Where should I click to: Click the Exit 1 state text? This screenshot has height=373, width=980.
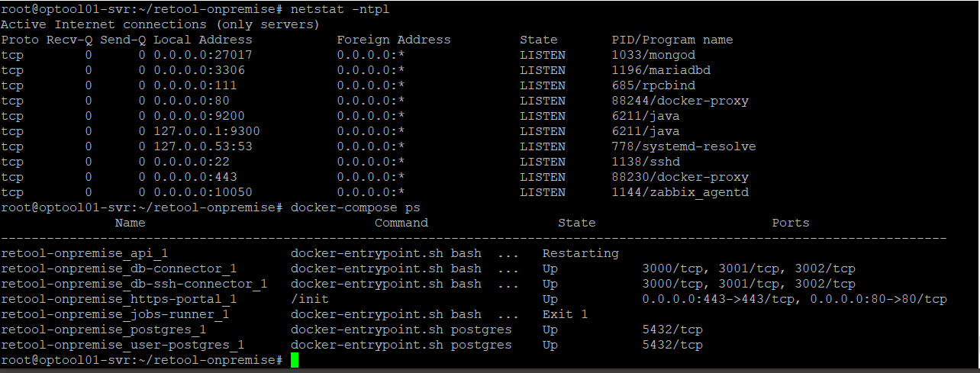point(566,314)
